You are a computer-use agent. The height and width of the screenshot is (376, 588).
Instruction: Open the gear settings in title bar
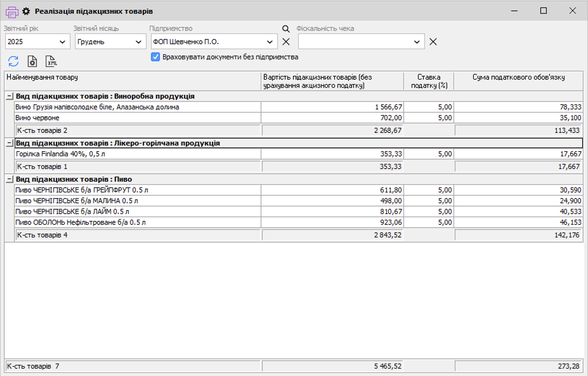(x=26, y=11)
